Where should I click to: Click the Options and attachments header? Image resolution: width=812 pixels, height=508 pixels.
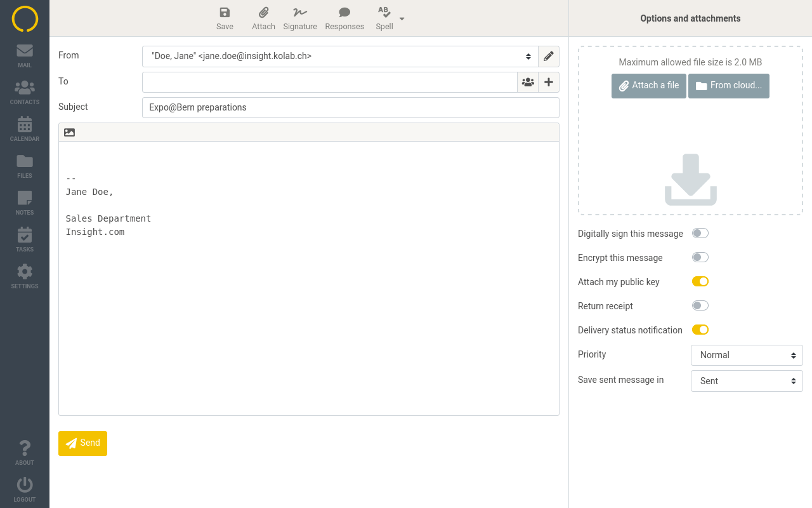(x=690, y=18)
